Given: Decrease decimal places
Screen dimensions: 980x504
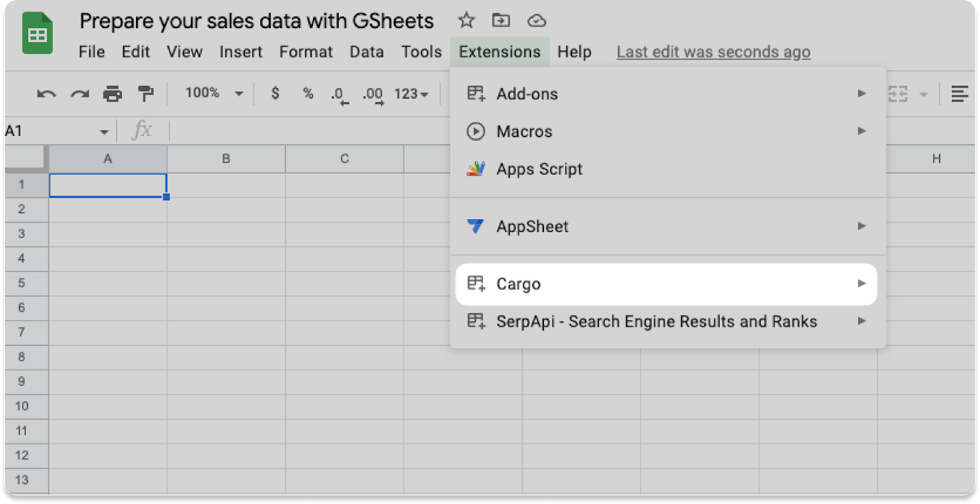Looking at the screenshot, I should pyautogui.click(x=339, y=96).
